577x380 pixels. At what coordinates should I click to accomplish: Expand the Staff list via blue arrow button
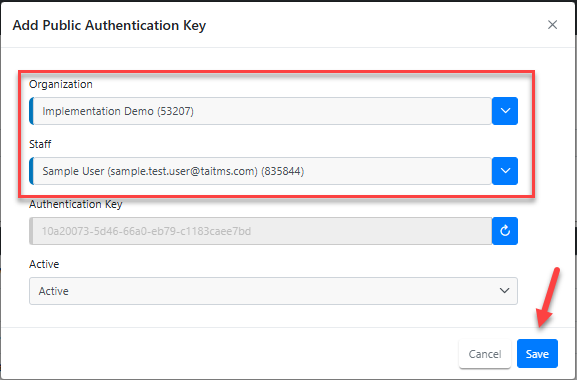505,171
